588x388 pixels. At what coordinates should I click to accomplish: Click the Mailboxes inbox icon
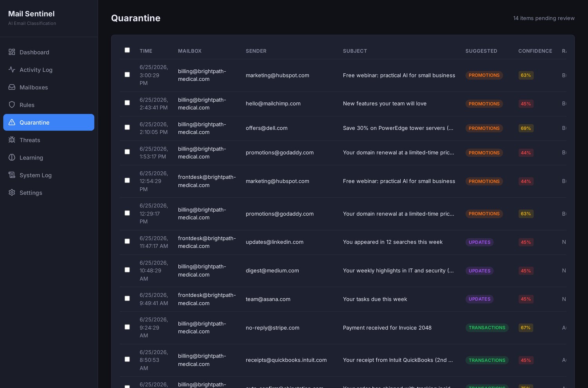point(12,87)
